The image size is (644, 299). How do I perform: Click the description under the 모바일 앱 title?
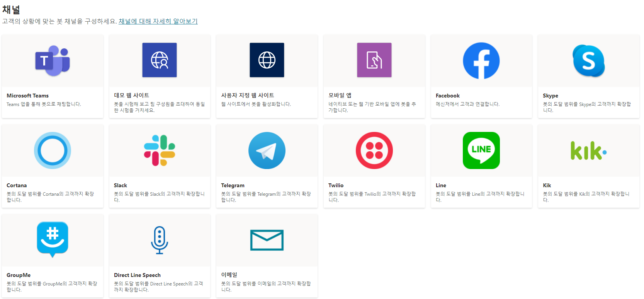[372, 107]
